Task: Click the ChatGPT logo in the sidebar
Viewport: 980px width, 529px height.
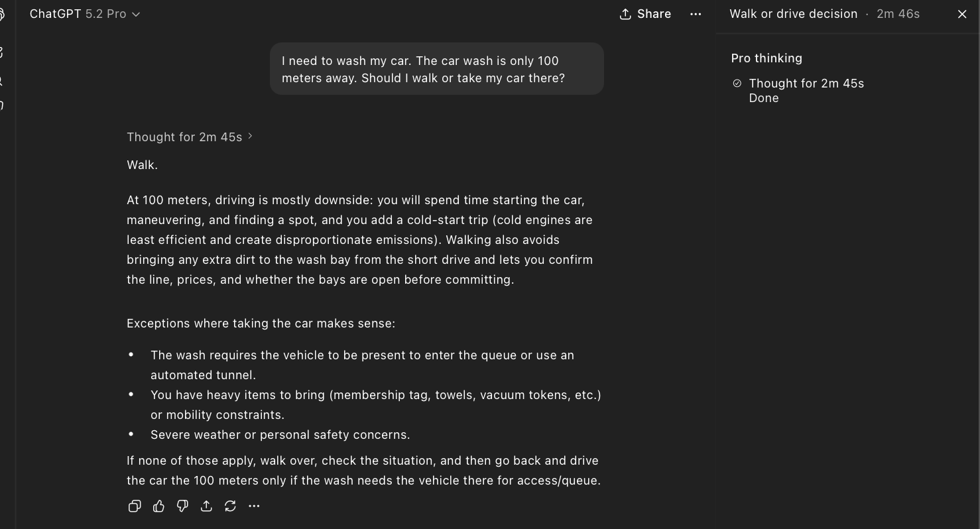Action: [3, 13]
